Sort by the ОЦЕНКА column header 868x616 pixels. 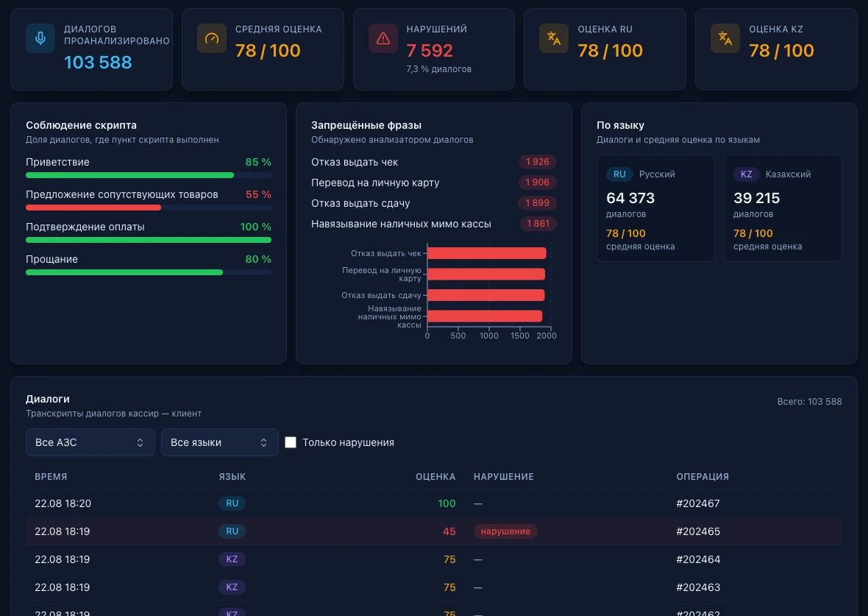(x=435, y=476)
